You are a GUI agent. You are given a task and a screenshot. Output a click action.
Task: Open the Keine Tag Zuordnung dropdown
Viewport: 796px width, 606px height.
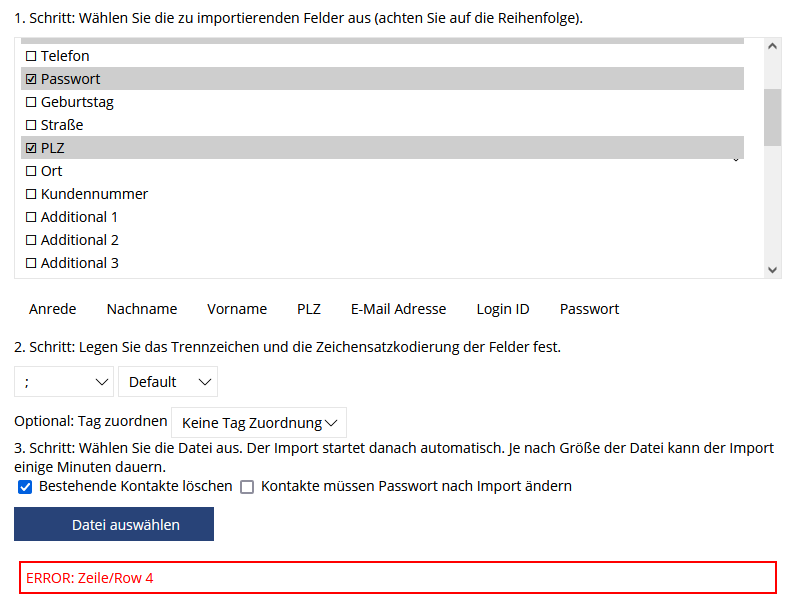click(x=259, y=422)
